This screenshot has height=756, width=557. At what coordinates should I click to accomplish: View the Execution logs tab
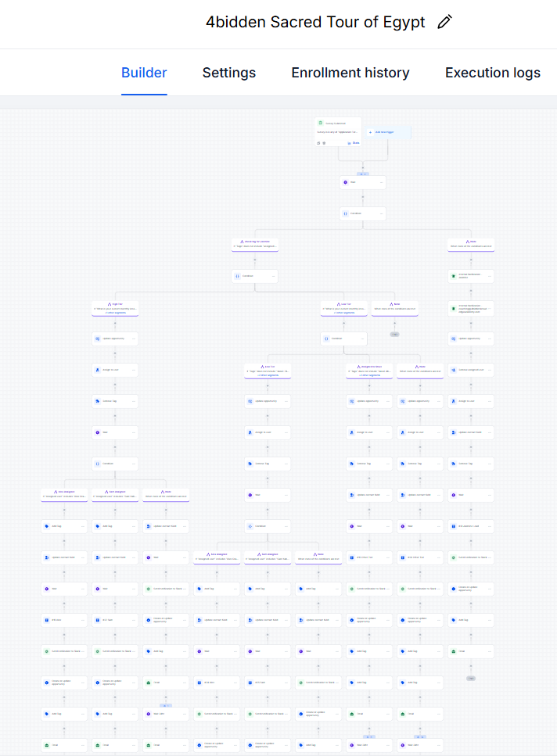point(492,73)
